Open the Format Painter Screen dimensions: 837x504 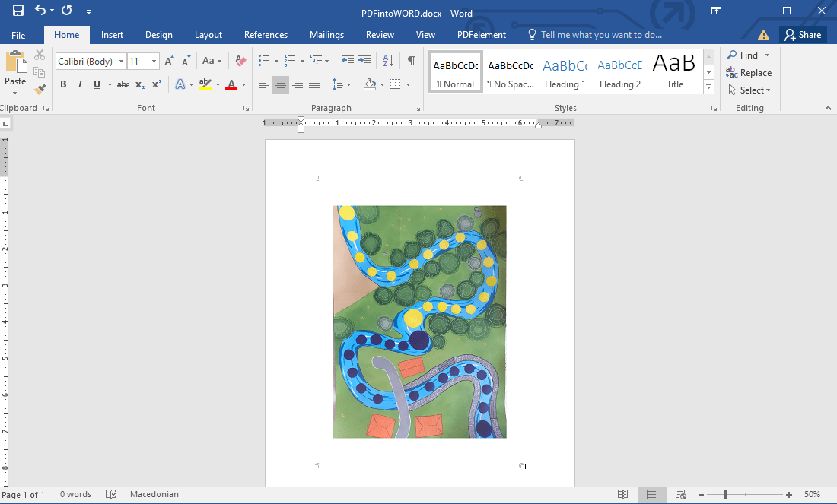(39, 89)
